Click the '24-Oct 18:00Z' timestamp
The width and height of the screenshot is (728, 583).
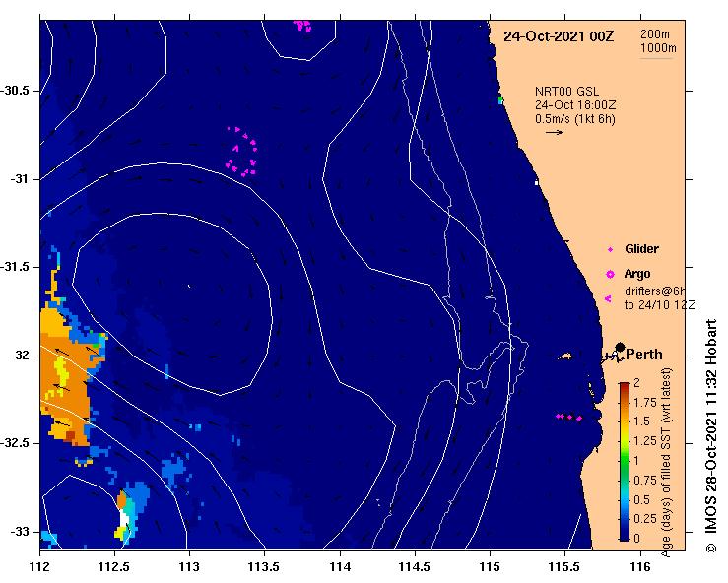[x=575, y=105]
